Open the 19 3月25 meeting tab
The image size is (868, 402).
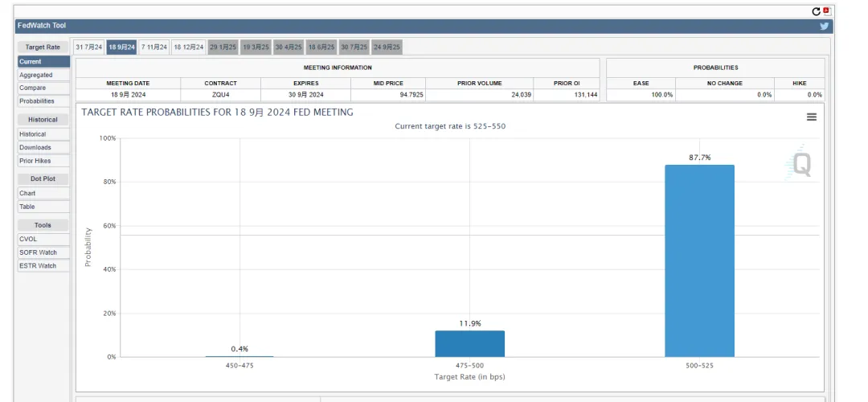tap(256, 47)
